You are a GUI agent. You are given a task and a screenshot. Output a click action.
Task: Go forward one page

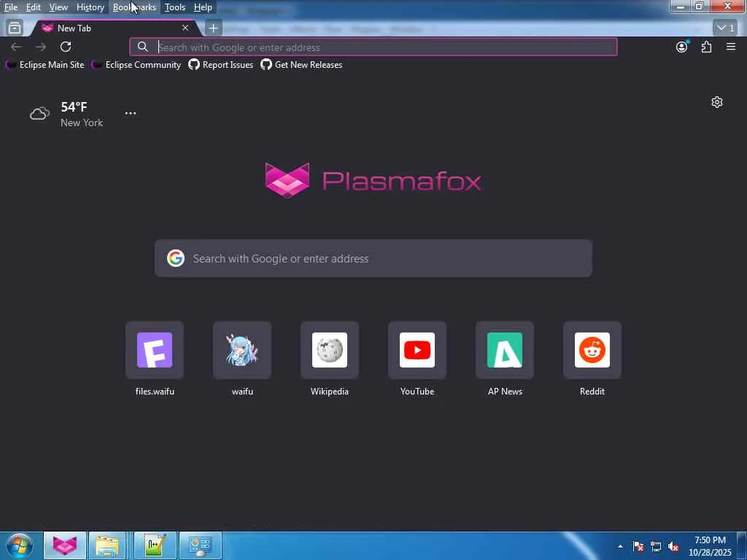click(41, 47)
